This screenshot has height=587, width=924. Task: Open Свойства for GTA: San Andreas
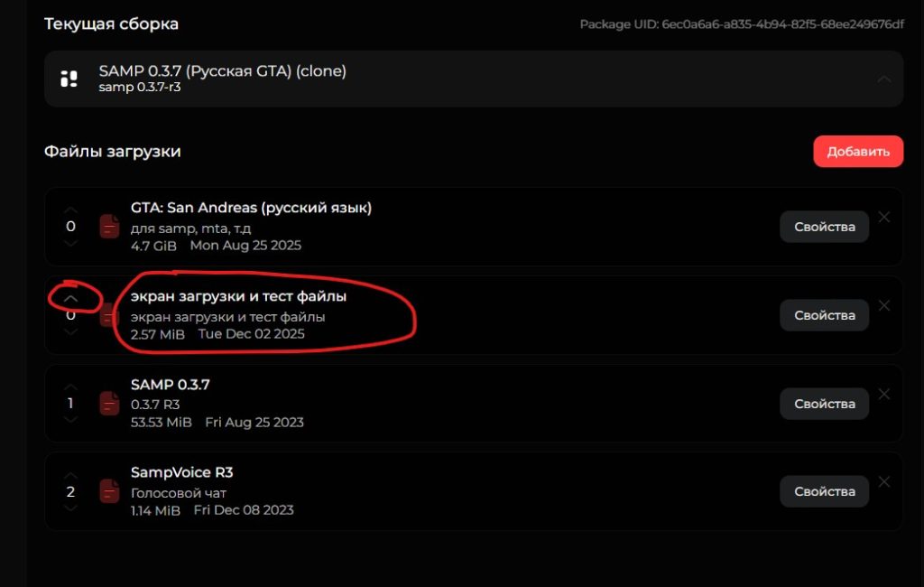[x=824, y=227]
